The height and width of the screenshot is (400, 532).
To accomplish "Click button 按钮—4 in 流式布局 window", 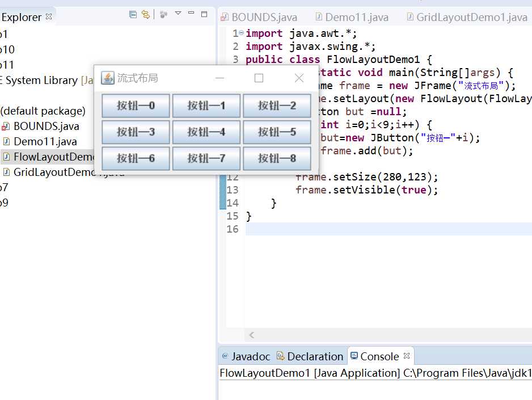I will pyautogui.click(x=206, y=132).
